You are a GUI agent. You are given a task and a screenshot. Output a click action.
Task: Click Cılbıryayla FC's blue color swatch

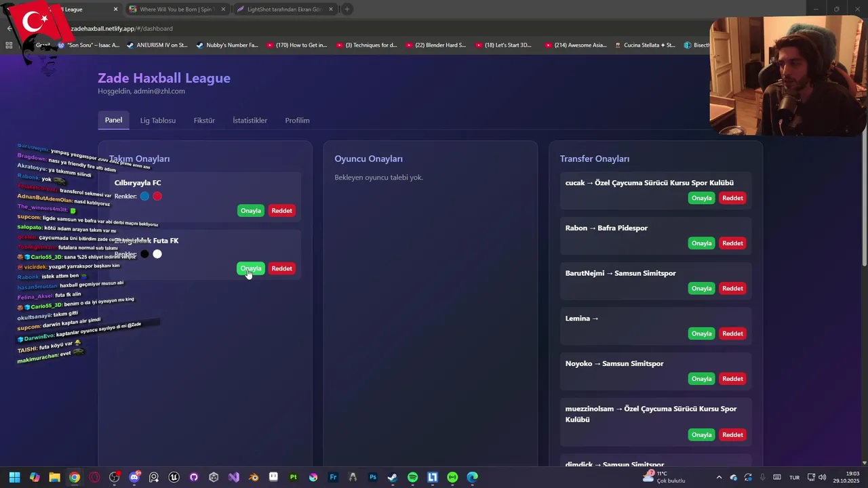(144, 197)
